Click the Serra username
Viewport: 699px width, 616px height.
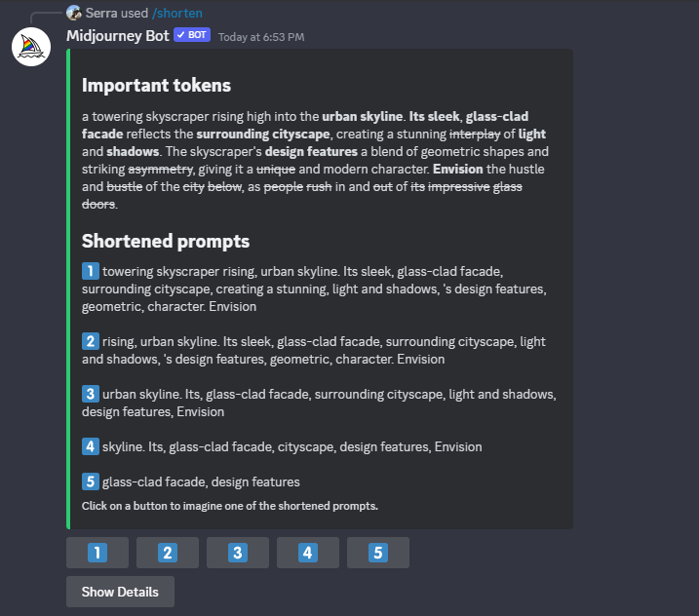[101, 14]
